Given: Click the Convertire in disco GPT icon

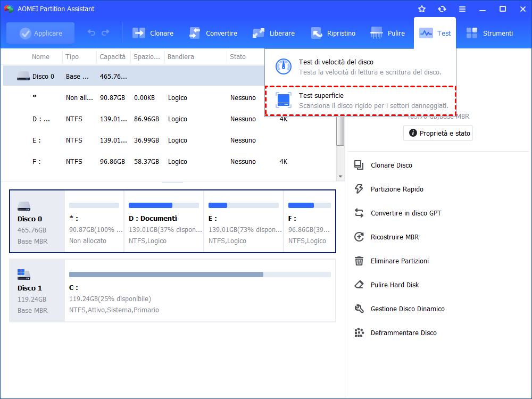Looking at the screenshot, I should (x=359, y=213).
